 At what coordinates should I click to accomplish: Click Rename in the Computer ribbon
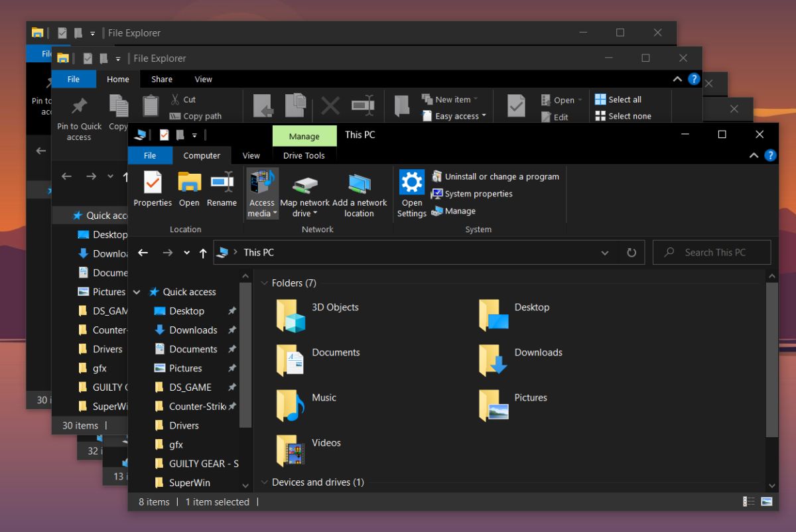(222, 189)
